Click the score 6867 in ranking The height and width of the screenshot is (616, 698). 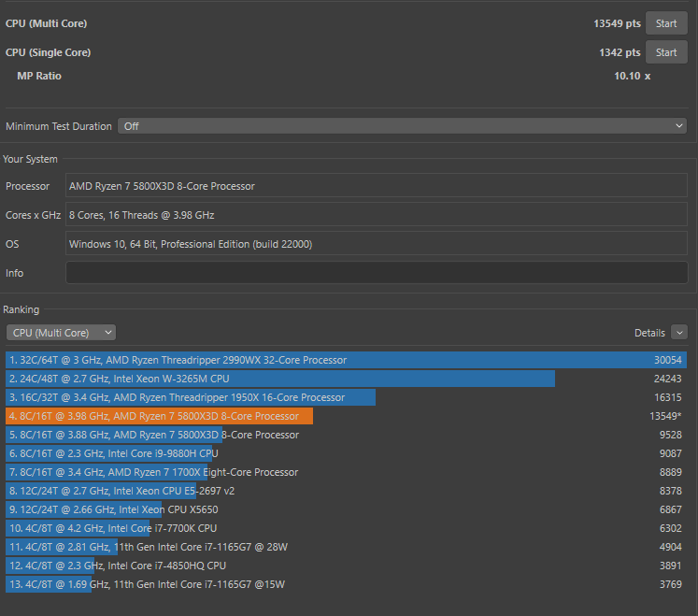670,509
